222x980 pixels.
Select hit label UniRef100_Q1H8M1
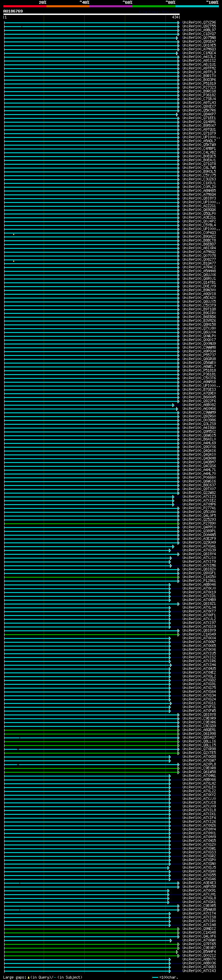[x=199, y=122]
